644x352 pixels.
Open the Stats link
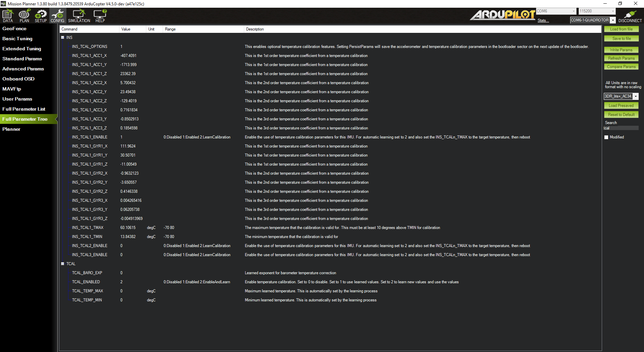tap(543, 20)
